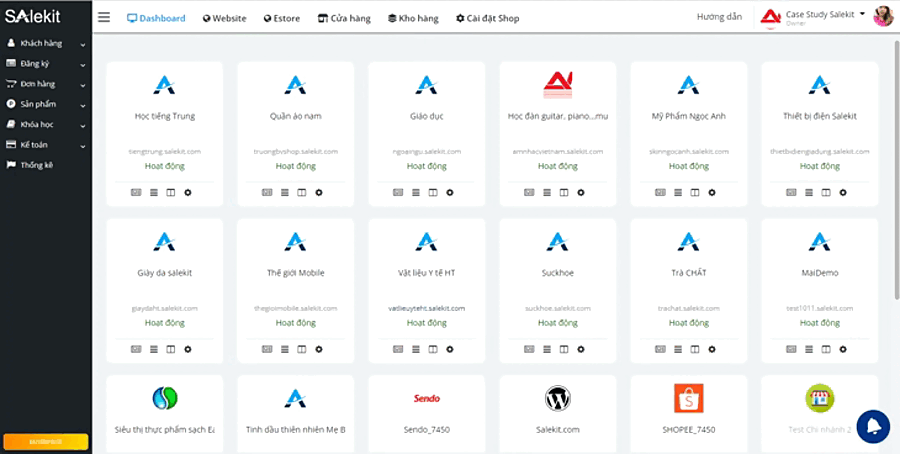Open the Estore tab
Viewport: 900px width, 454px height.
coord(282,18)
